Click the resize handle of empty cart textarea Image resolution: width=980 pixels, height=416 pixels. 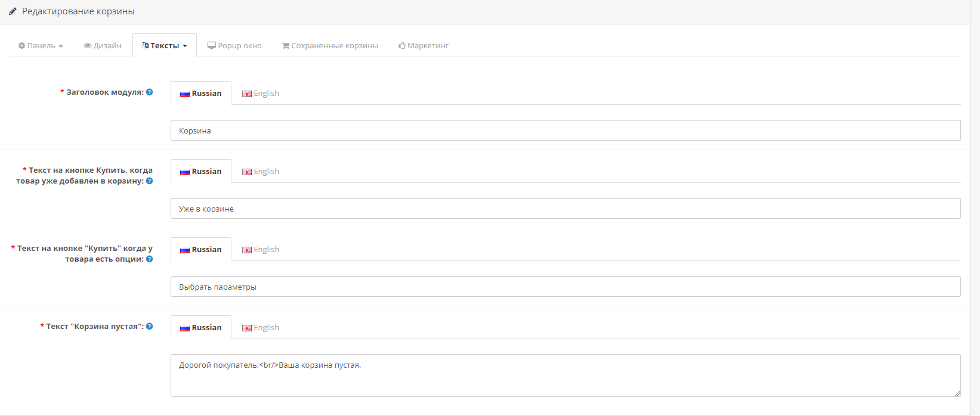click(957, 393)
